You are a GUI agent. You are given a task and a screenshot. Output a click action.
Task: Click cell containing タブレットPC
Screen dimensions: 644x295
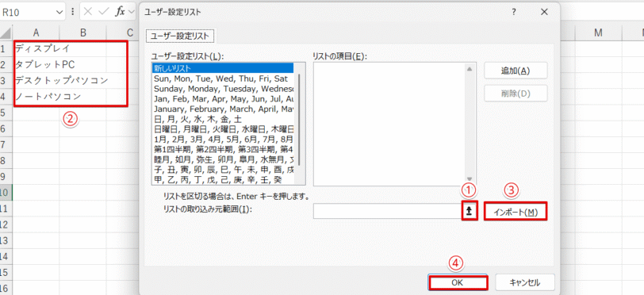tap(36, 64)
